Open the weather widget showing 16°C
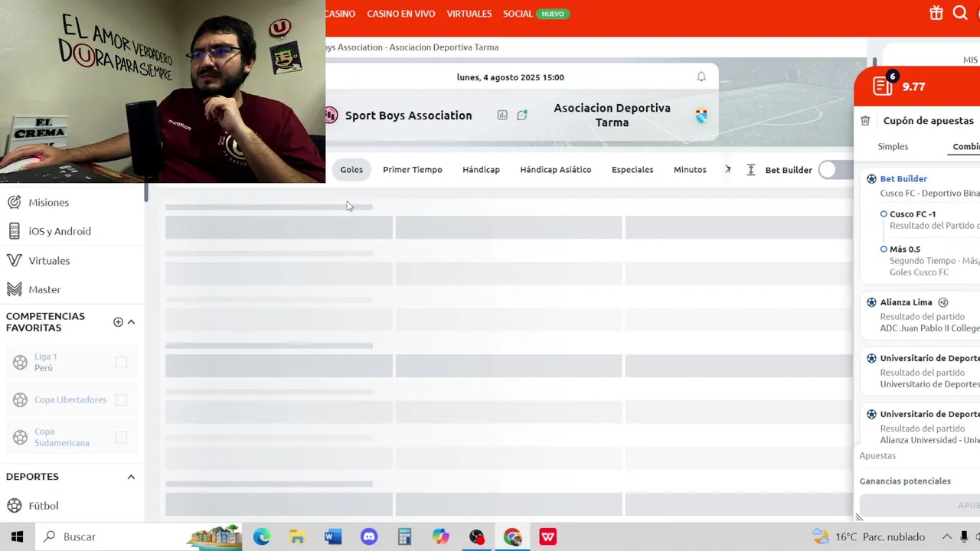 [868, 536]
